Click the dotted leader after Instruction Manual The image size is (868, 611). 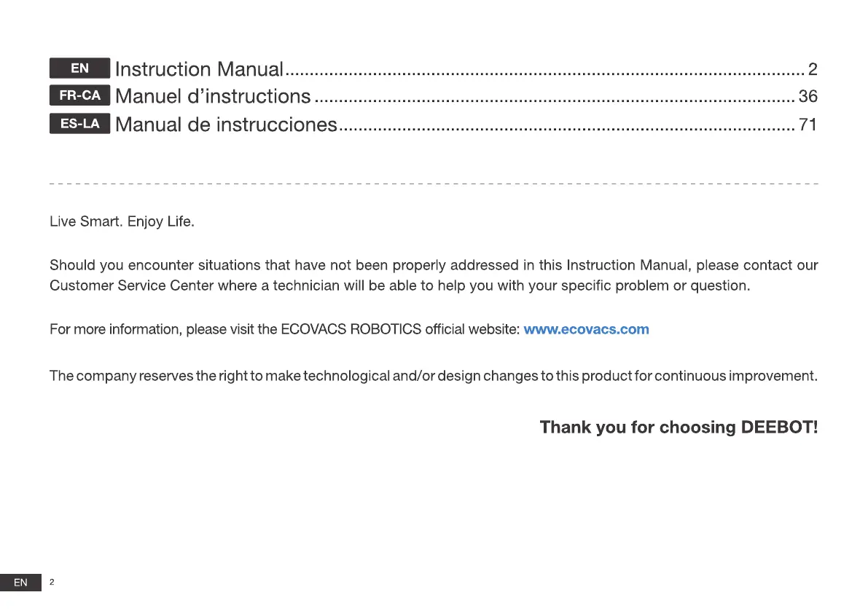tap(543, 73)
